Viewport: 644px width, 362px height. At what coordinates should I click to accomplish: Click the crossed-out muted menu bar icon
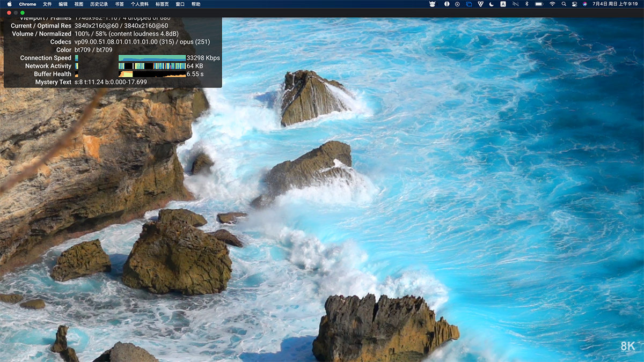[x=515, y=4]
